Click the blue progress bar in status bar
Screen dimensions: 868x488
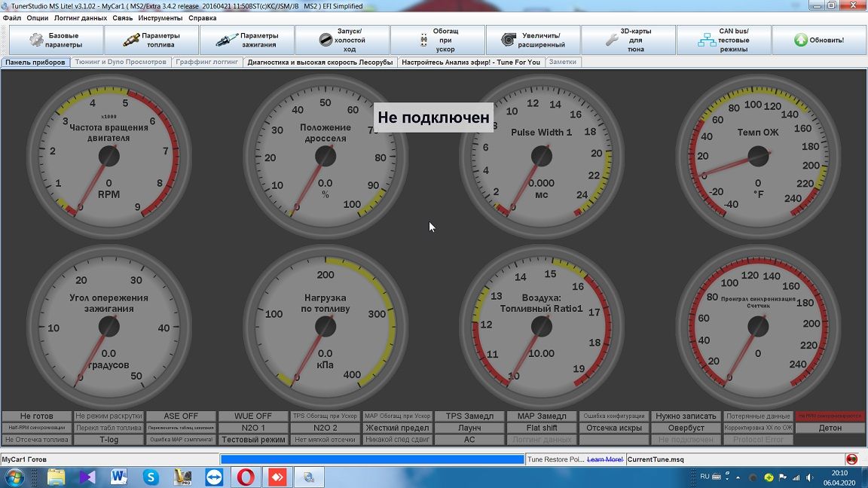click(x=371, y=459)
